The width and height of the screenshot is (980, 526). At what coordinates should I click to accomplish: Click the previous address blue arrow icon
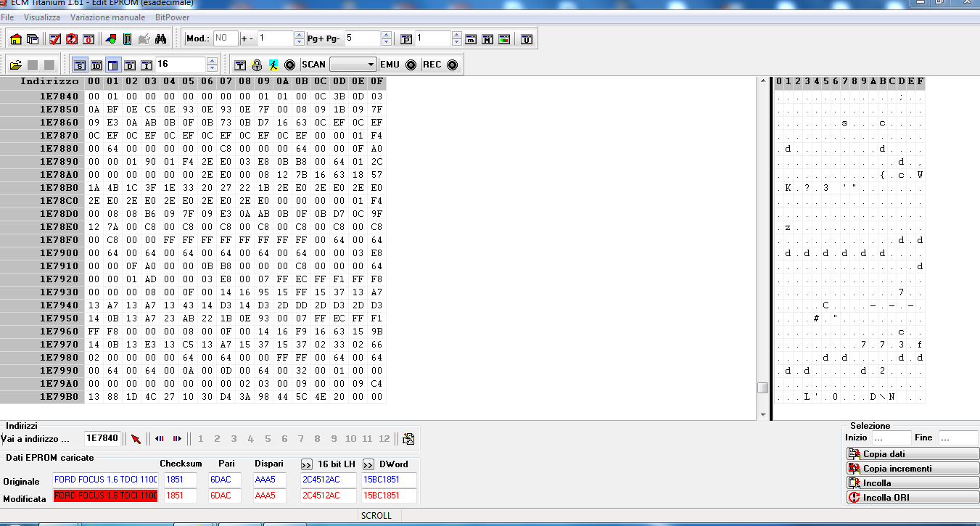coord(160,439)
